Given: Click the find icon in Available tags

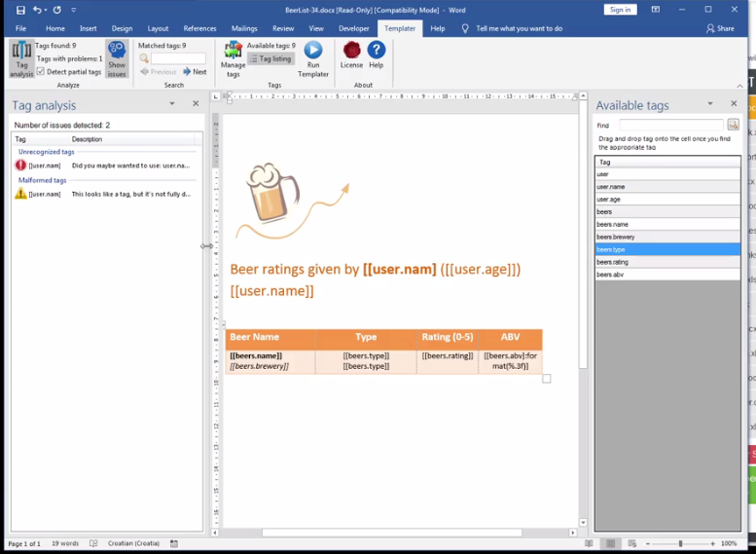Looking at the screenshot, I should click(x=733, y=125).
